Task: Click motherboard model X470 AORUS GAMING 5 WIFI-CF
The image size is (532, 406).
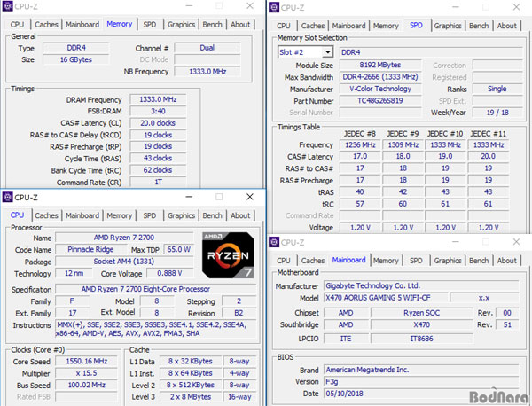Action: (386, 298)
